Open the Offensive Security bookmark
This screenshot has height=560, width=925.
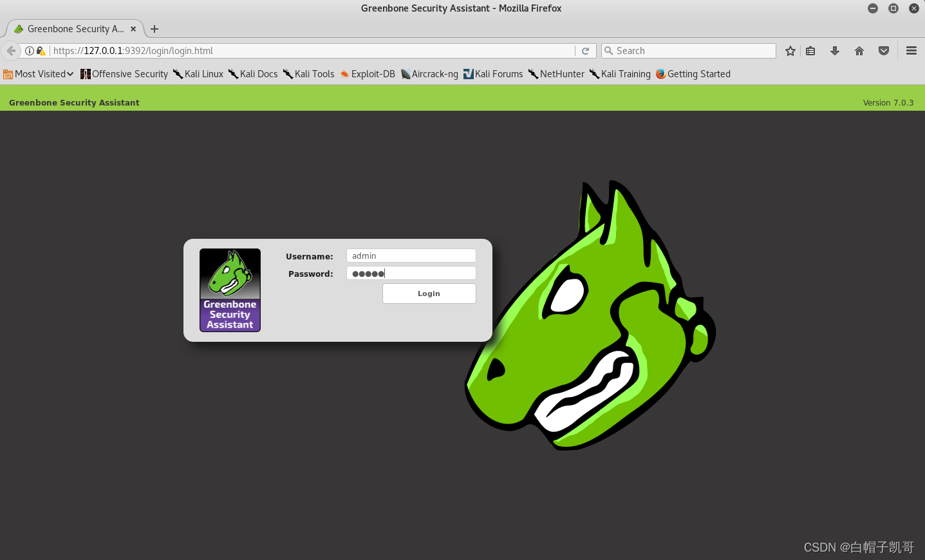point(124,74)
